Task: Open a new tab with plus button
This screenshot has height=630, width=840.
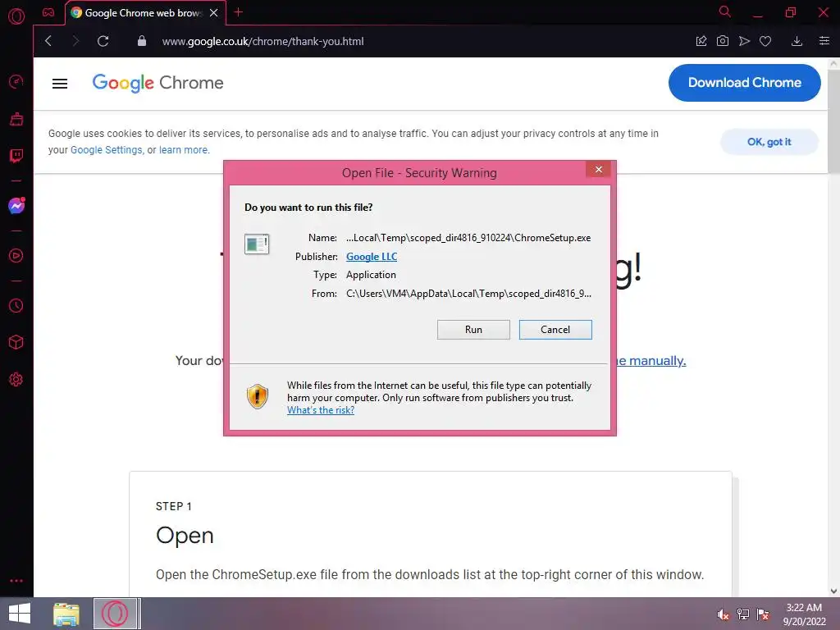Action: 239,12
